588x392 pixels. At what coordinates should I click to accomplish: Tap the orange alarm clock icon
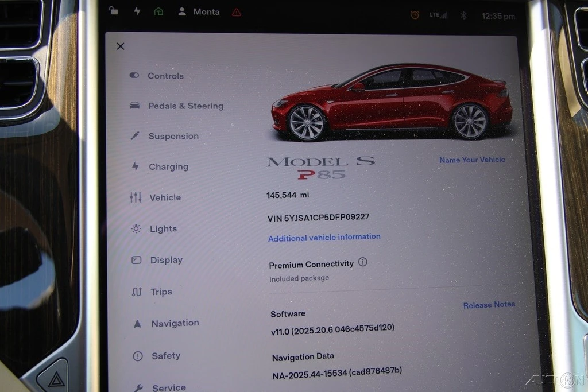[x=415, y=15]
